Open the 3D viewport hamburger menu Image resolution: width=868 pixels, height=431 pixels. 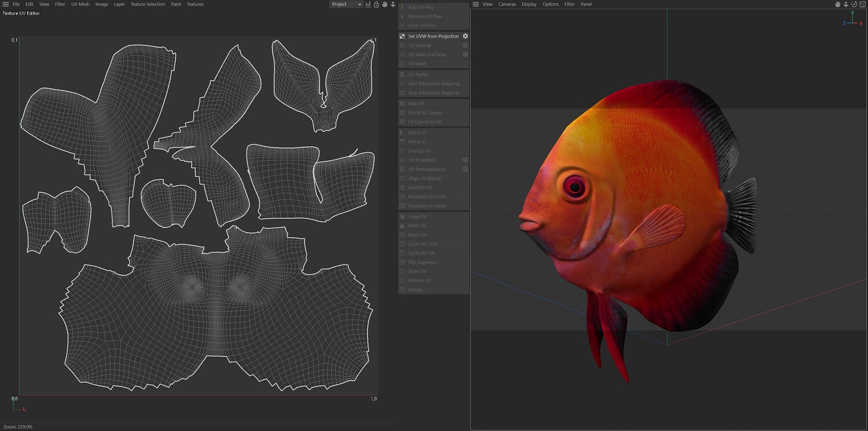coord(476,4)
